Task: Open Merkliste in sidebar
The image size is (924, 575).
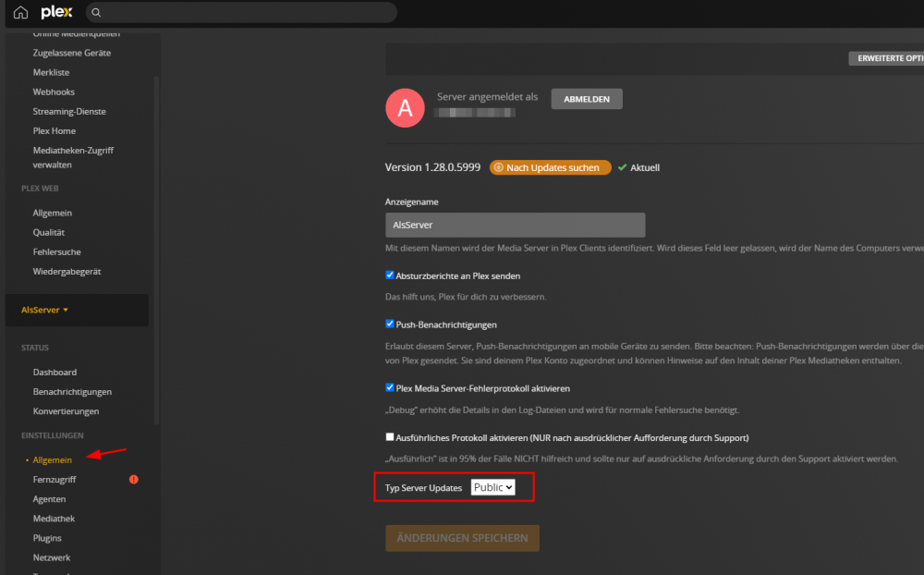Action: [x=51, y=72]
